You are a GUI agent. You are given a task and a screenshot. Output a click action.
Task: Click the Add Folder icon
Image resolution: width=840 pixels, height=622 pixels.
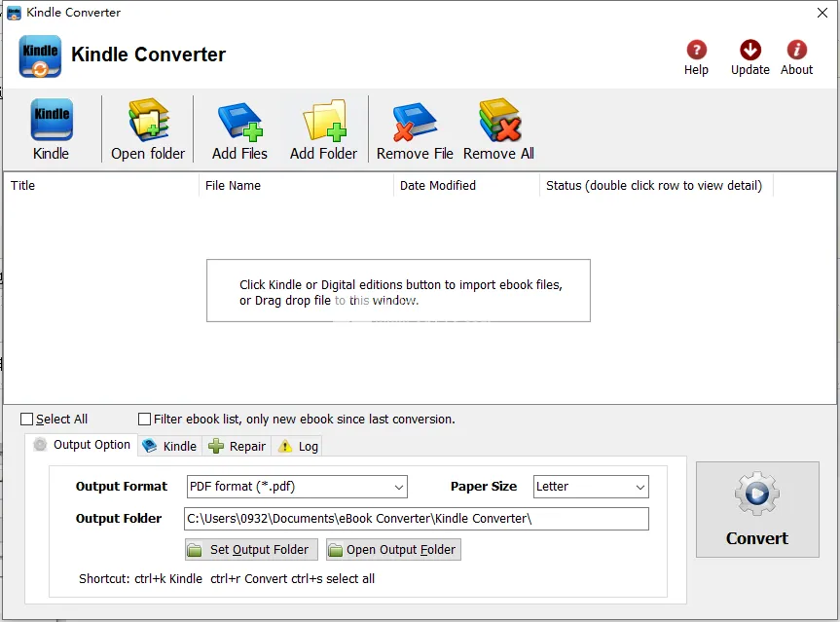pos(325,120)
